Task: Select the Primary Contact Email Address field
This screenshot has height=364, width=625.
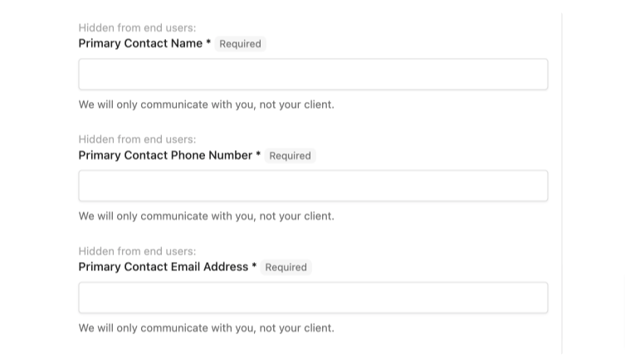Action: tap(313, 298)
